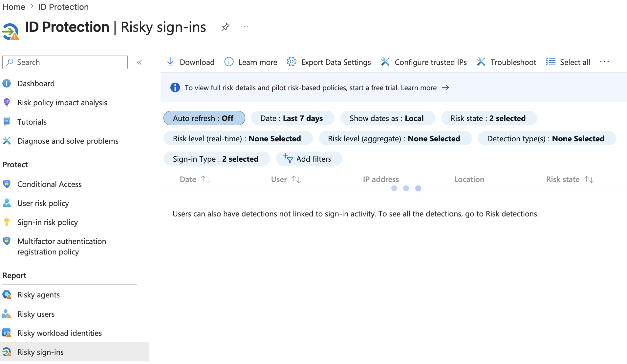Image resolution: width=627 pixels, height=364 pixels.
Task: Click the Dashboard info icon
Action: [7, 83]
